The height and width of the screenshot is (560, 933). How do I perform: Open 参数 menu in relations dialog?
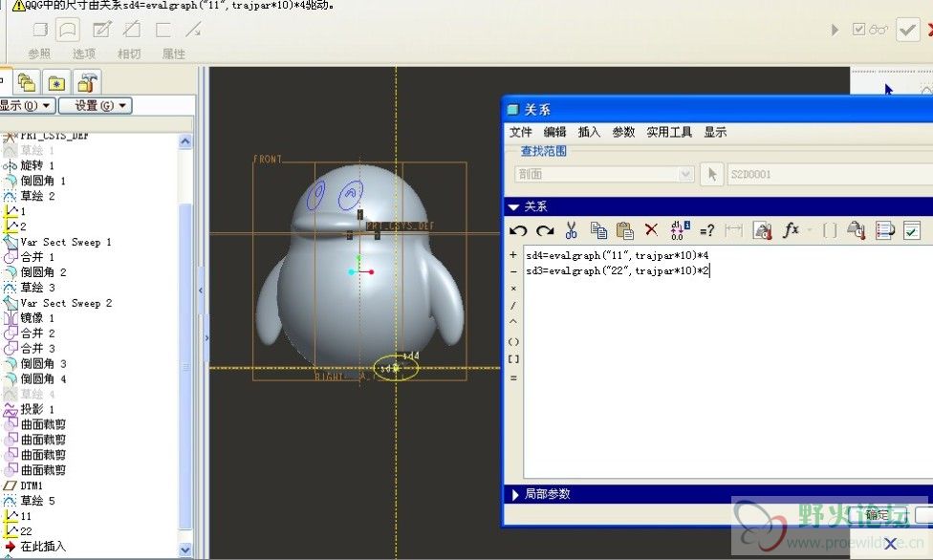(623, 132)
